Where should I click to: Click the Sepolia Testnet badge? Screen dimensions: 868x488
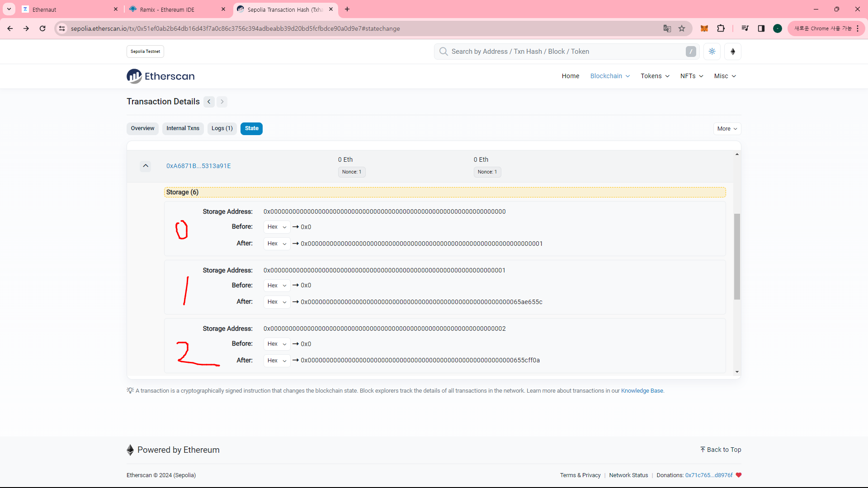[x=145, y=52]
